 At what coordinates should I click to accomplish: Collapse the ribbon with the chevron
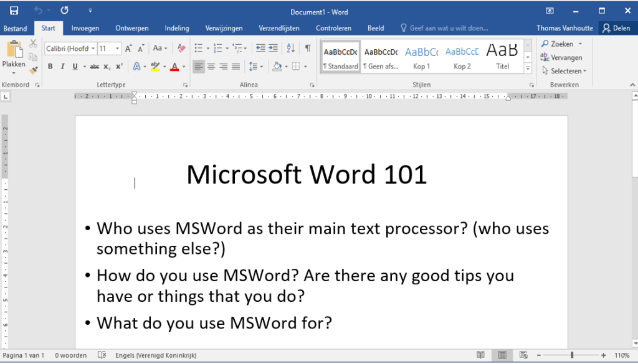(632, 85)
